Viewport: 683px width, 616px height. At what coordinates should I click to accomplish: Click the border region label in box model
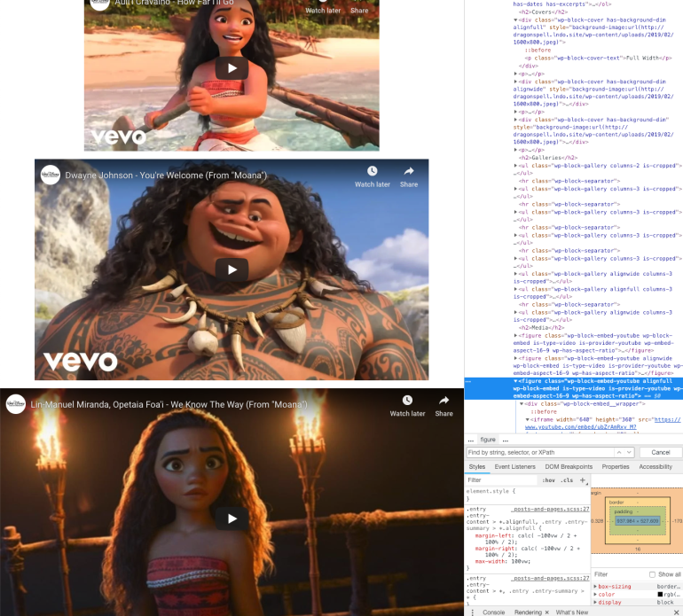click(616, 502)
